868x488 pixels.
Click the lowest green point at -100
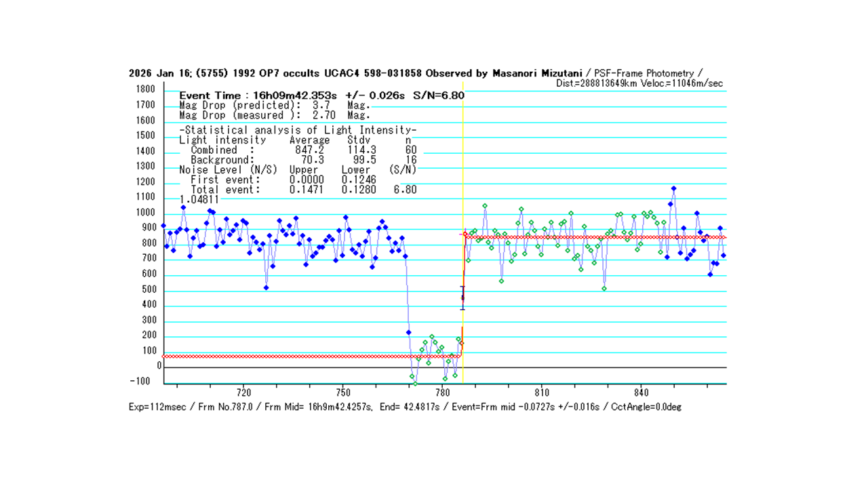(415, 384)
